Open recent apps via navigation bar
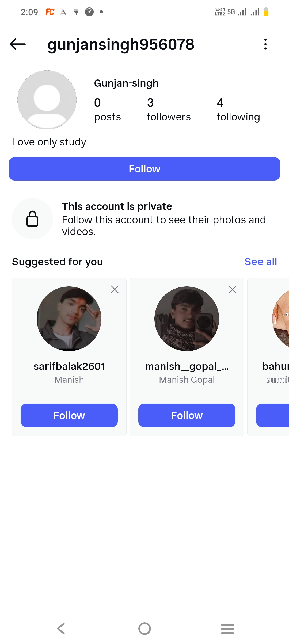This screenshot has height=644, width=289. [x=227, y=628]
